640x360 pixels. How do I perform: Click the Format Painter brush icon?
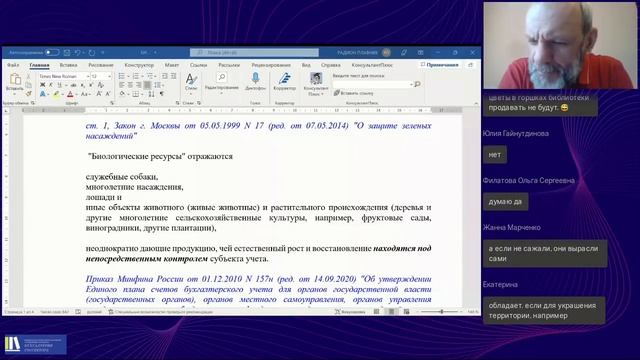tap(28, 93)
